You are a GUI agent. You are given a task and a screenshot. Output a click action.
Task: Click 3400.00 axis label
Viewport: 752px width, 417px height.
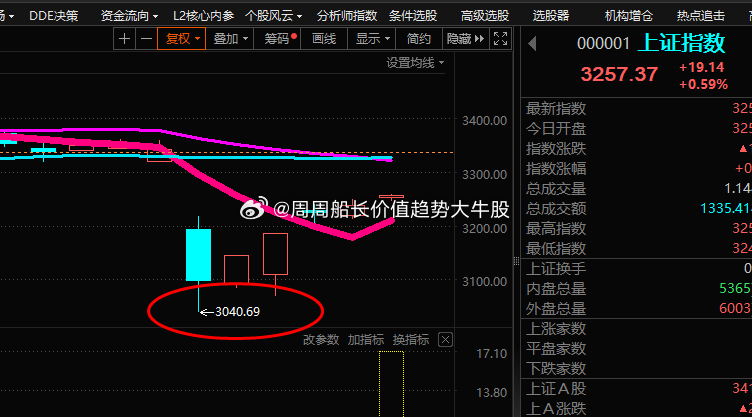[x=484, y=121]
